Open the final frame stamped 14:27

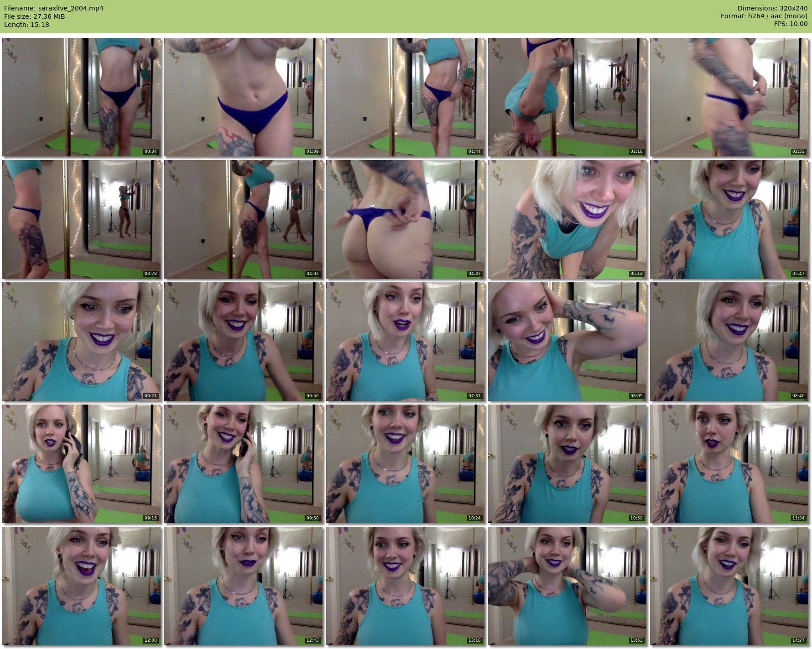point(729,586)
